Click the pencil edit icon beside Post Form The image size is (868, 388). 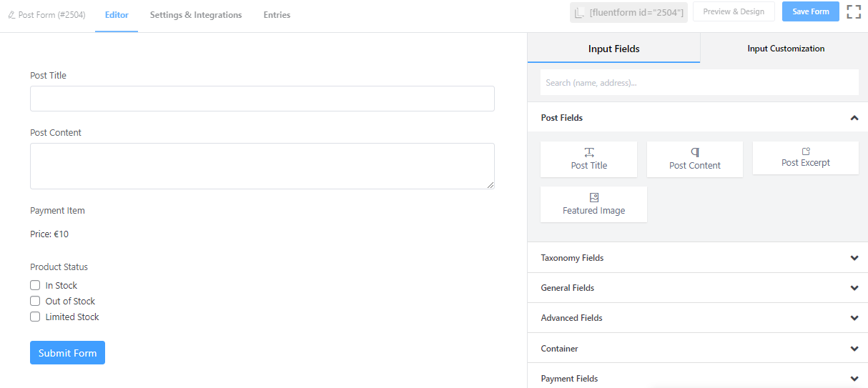coord(11,15)
